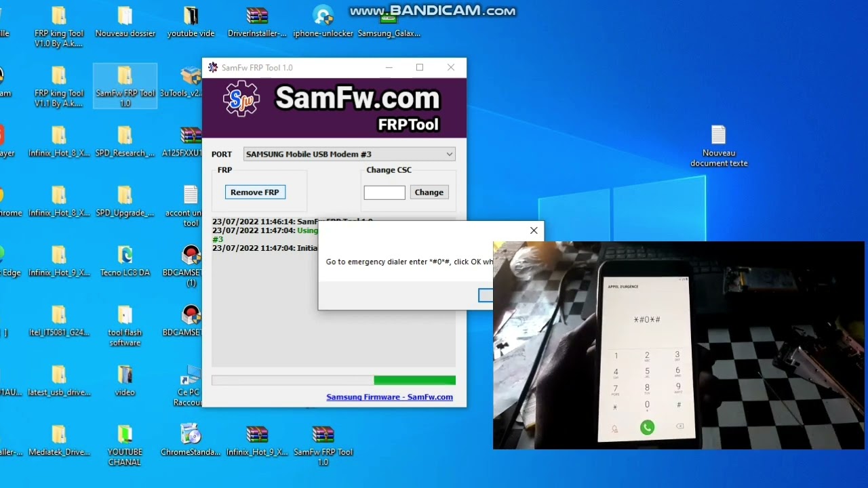This screenshot has width=868, height=488.
Task: Click the OK button in the dialog
Action: pos(486,295)
